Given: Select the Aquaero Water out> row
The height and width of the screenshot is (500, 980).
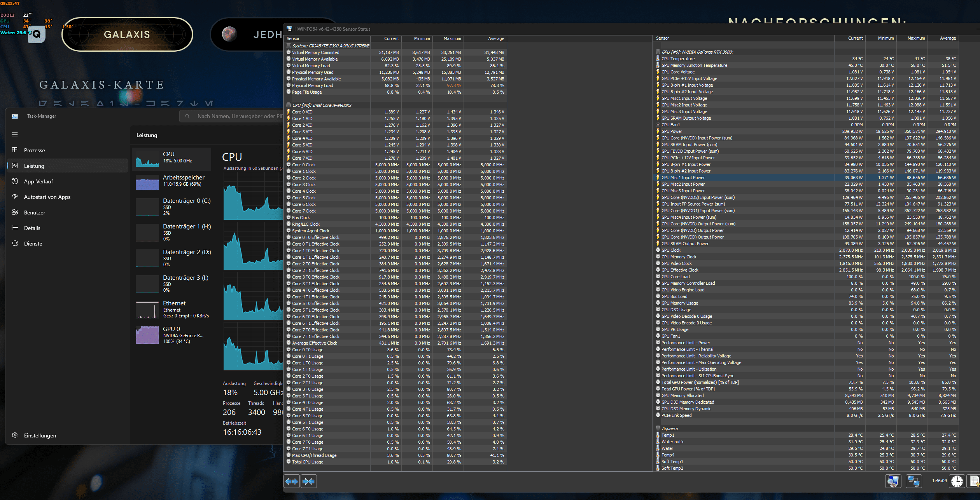Looking at the screenshot, I should point(806,442).
